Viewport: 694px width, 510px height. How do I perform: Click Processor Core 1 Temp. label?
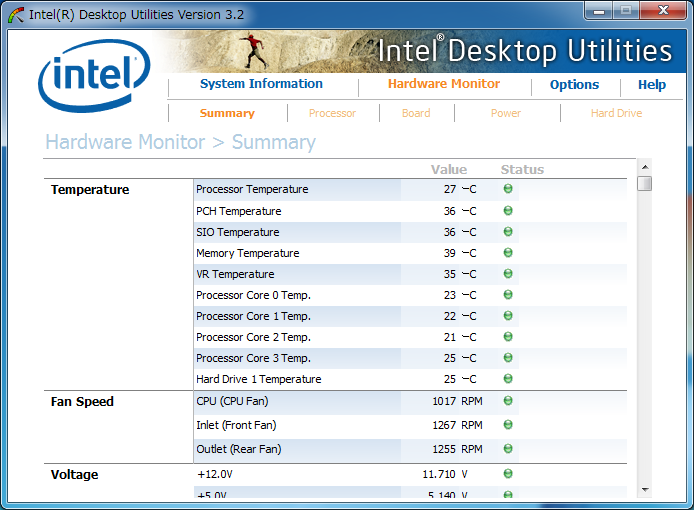click(x=254, y=317)
